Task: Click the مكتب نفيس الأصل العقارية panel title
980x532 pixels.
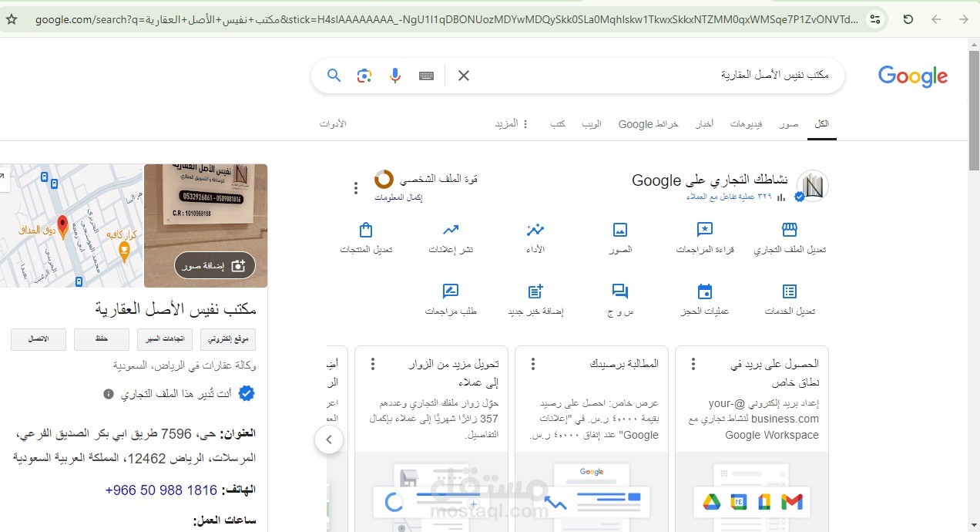Action: click(176, 309)
